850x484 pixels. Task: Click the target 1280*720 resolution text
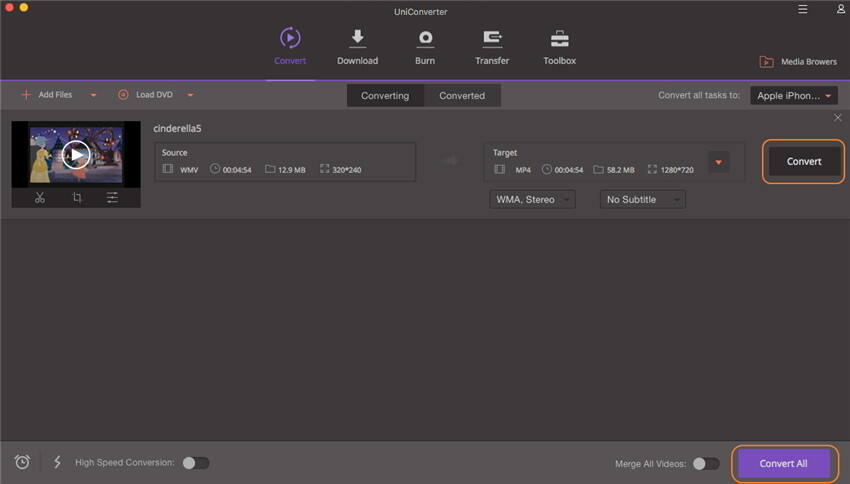click(677, 170)
